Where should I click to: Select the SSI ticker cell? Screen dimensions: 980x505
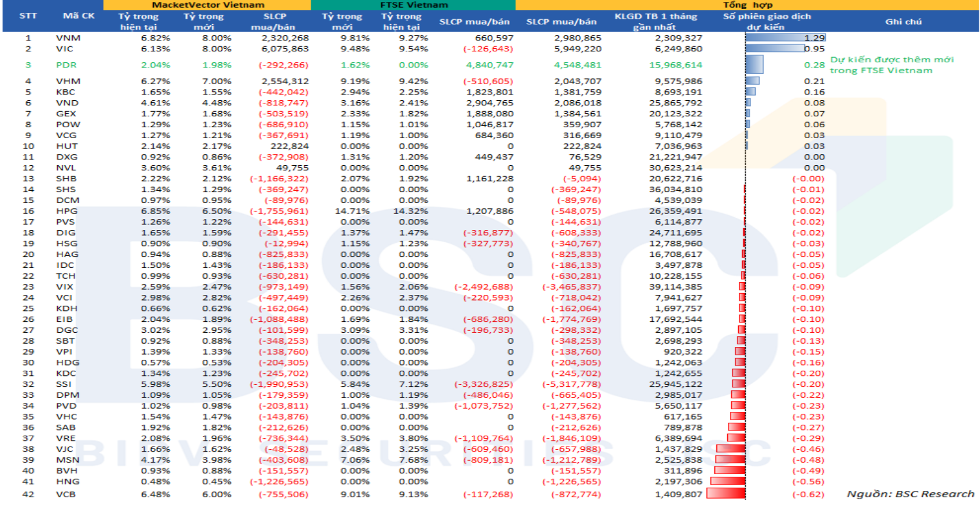point(64,384)
